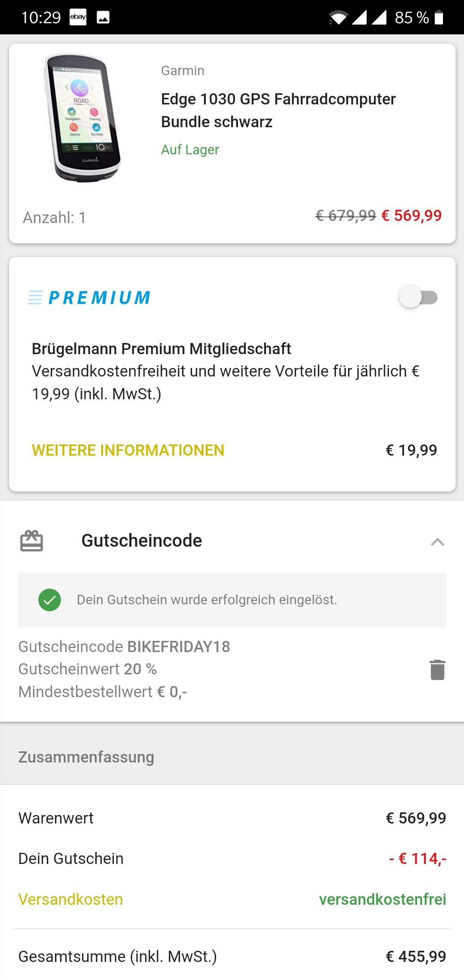Tap the Gutscheincode section header
Viewport: 464px width, 980px height.
point(141,541)
